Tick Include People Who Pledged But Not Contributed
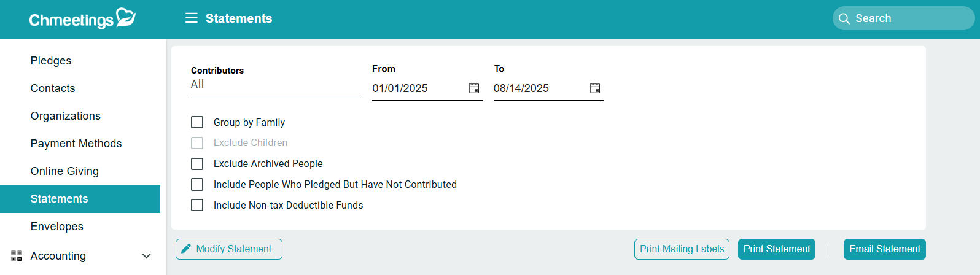980x275 pixels. [197, 185]
